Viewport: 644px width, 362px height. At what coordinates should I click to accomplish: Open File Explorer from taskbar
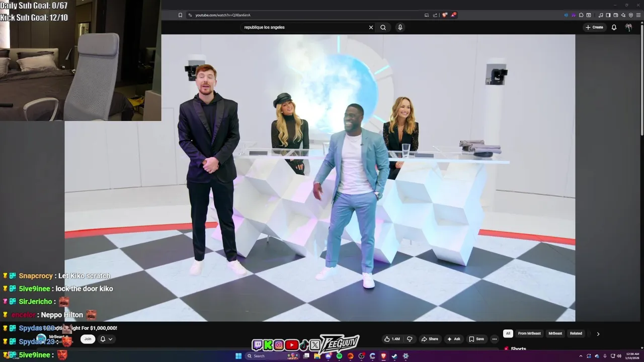(317, 356)
